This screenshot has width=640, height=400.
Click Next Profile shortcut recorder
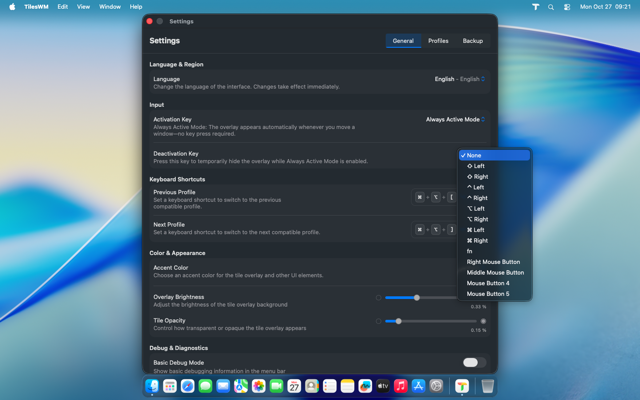click(435, 229)
